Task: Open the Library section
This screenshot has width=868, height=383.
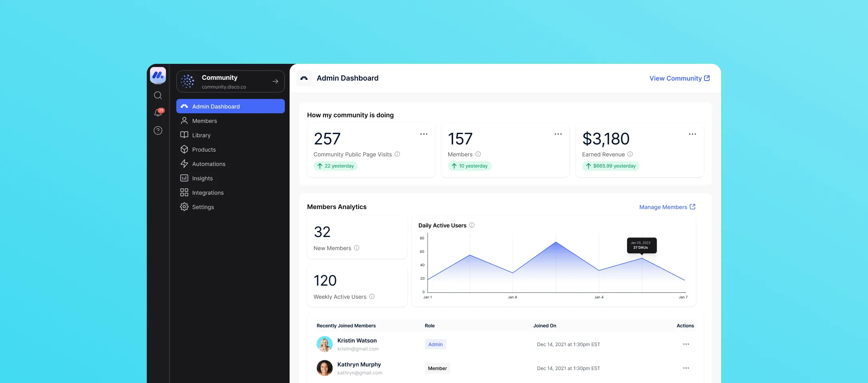Action: click(201, 135)
